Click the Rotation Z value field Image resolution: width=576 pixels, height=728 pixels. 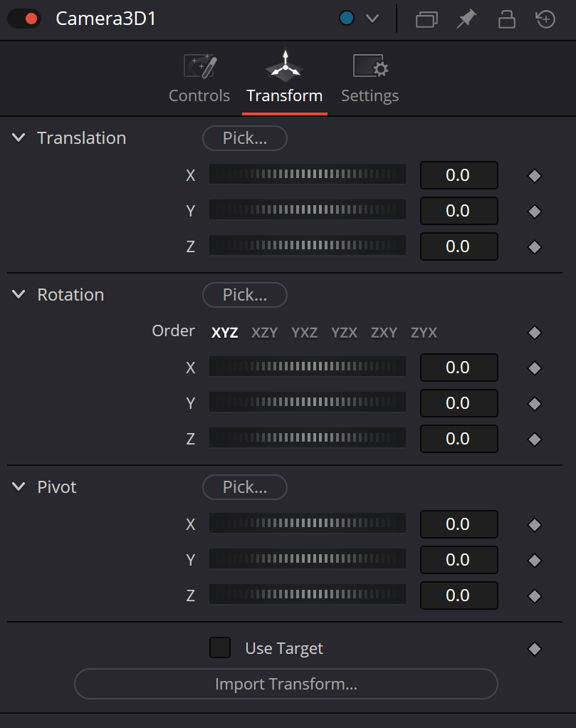point(459,439)
